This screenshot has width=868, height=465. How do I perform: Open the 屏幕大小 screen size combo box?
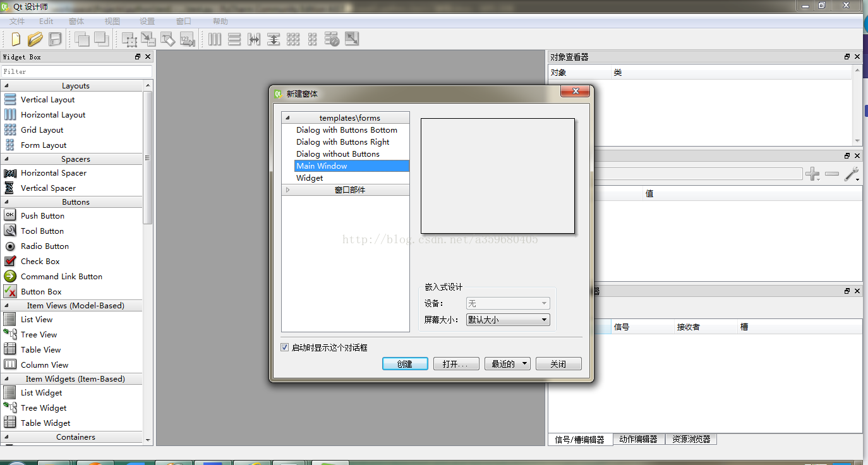[508, 320]
